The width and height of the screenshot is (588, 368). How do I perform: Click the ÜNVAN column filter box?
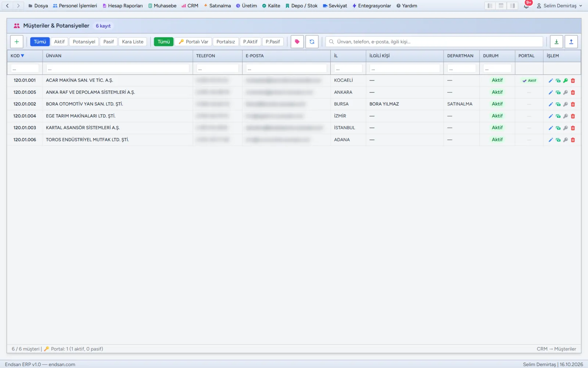(118, 68)
